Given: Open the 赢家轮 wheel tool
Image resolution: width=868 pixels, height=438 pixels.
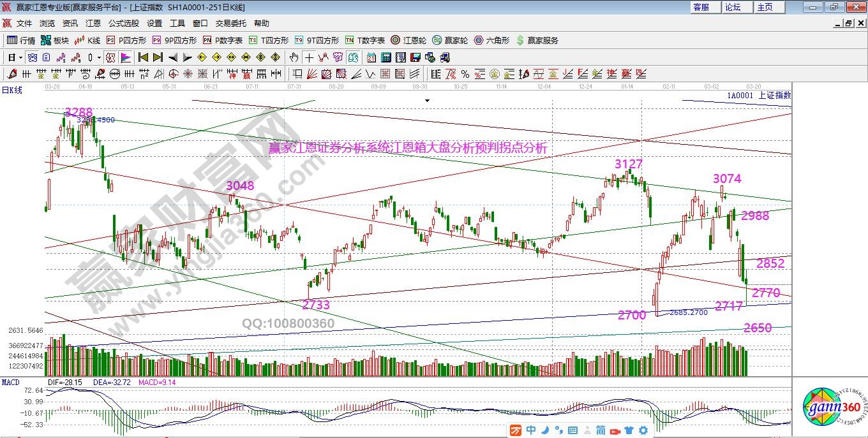Looking at the screenshot, I should click(x=450, y=40).
